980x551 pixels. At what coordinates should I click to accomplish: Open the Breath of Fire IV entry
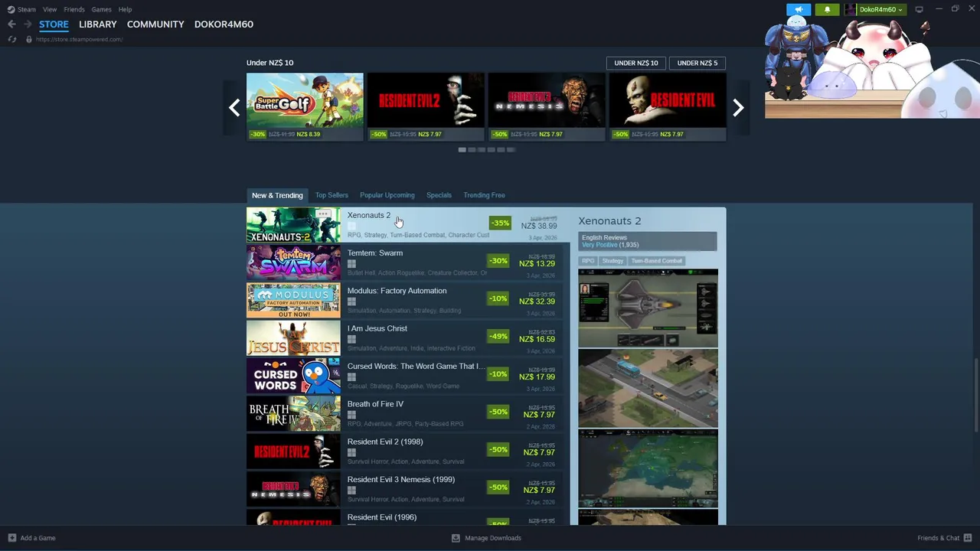[404, 414]
